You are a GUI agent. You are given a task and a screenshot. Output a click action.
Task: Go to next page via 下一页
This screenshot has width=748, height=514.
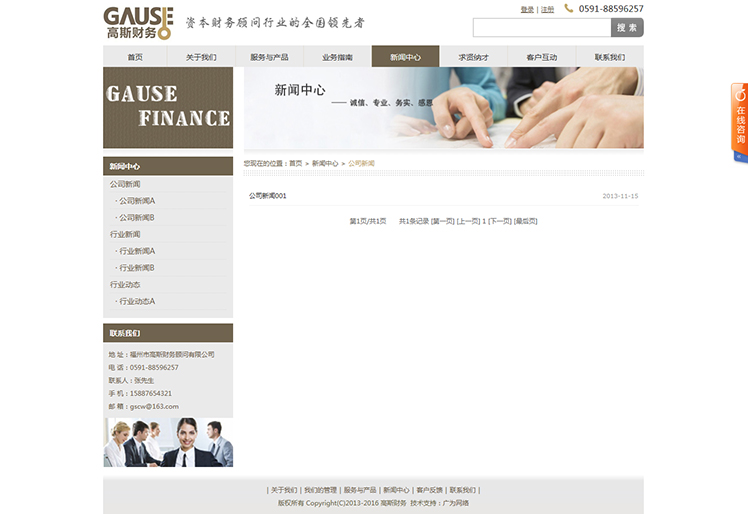[500, 221]
